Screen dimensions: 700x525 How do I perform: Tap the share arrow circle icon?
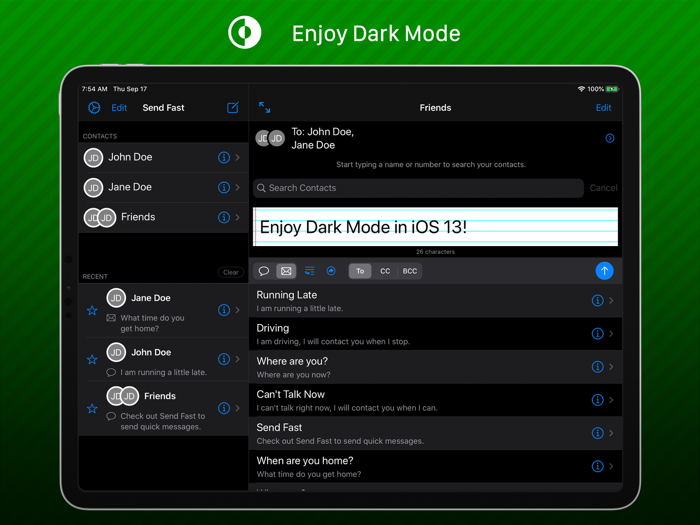pos(331,271)
